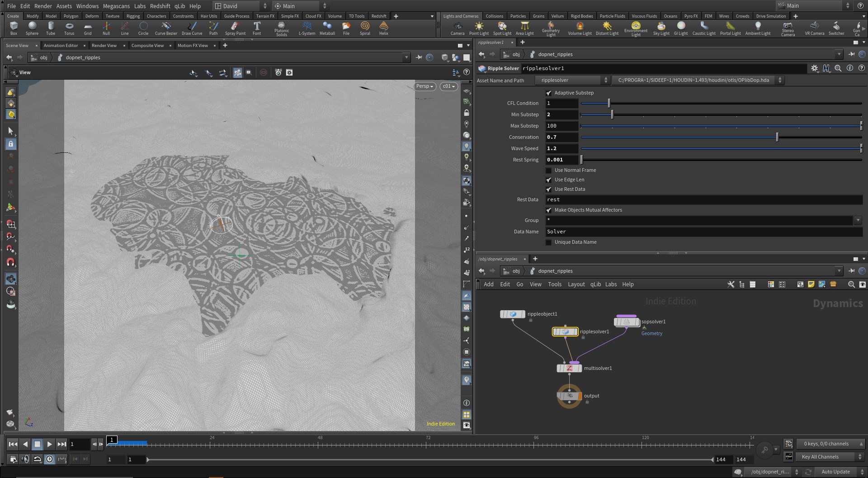This screenshot has width=868, height=478.
Task: Click the dopnet_ripples path in parameter pane
Action: [x=555, y=54]
